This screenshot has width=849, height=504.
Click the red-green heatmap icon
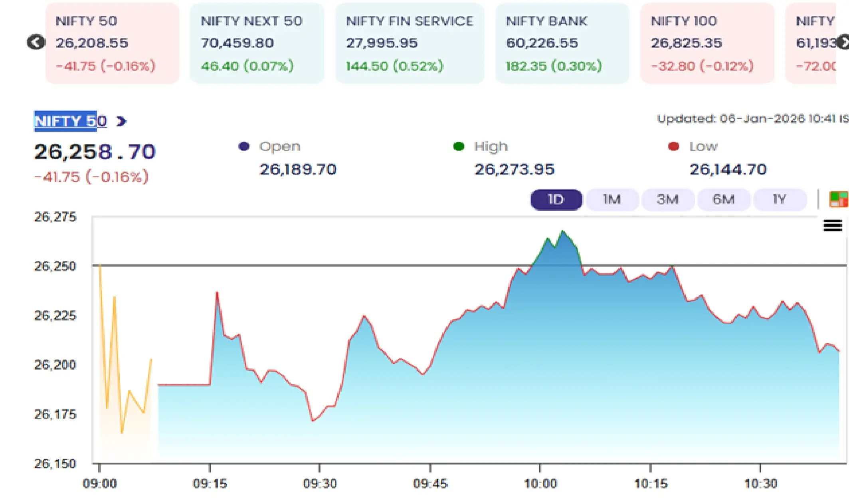tap(838, 199)
